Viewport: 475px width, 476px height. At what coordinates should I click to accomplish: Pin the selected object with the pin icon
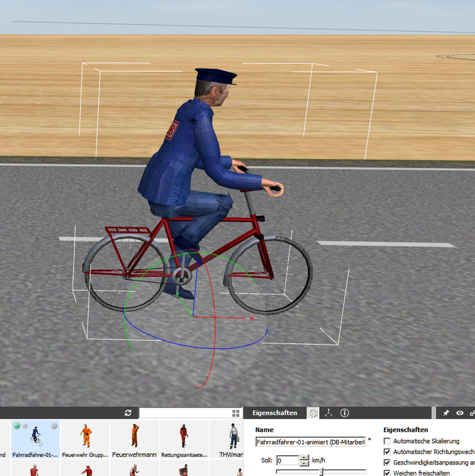point(446,413)
